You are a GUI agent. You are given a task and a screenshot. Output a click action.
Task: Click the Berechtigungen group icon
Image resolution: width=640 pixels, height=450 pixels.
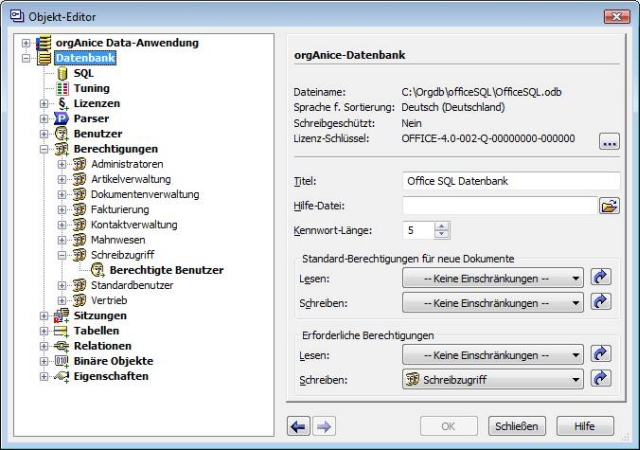point(62,149)
